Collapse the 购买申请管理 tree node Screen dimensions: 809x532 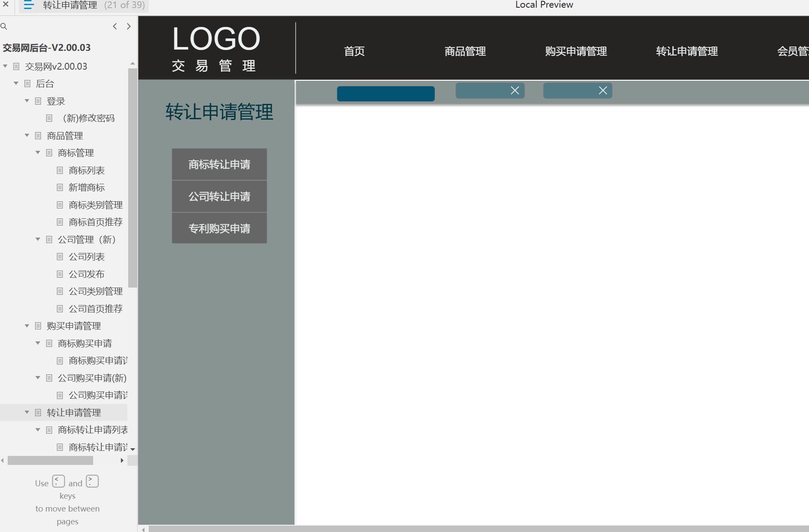[x=27, y=326]
